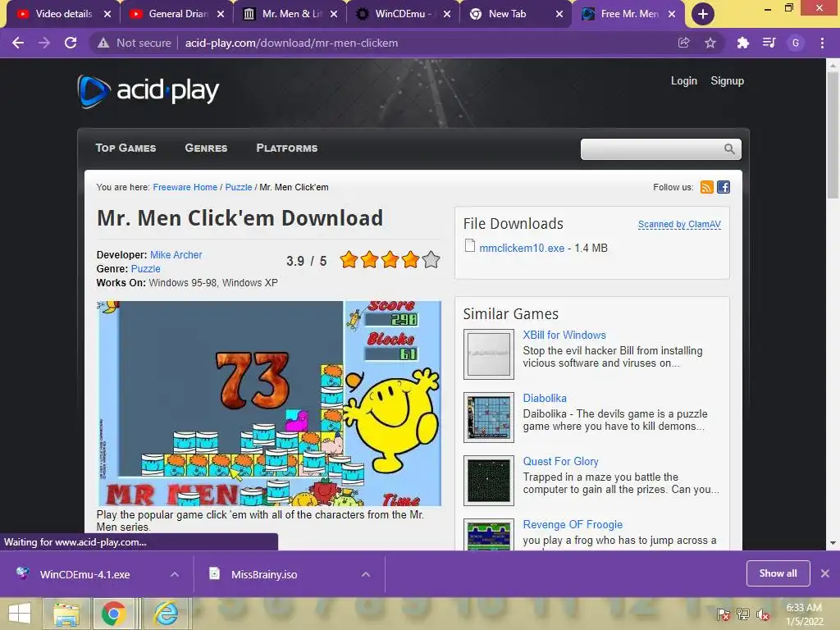The image size is (840, 630).
Task: Open the extensions puzzle icon
Action: click(742, 43)
